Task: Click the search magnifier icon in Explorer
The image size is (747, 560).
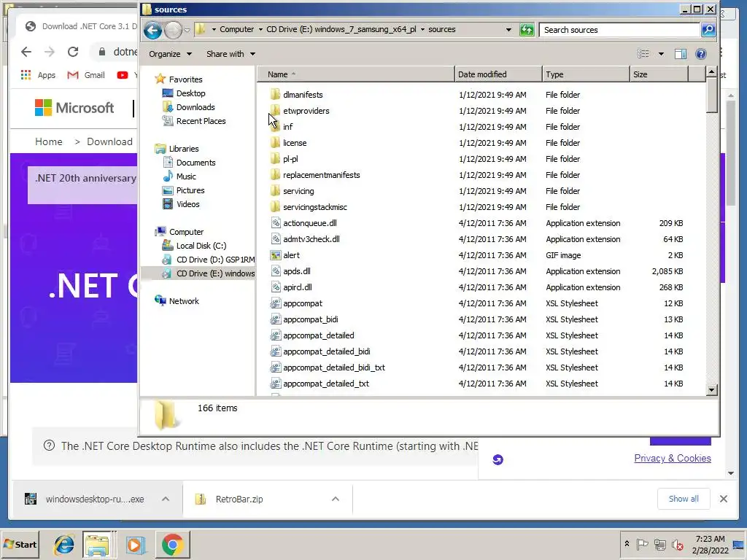Action: (708, 30)
